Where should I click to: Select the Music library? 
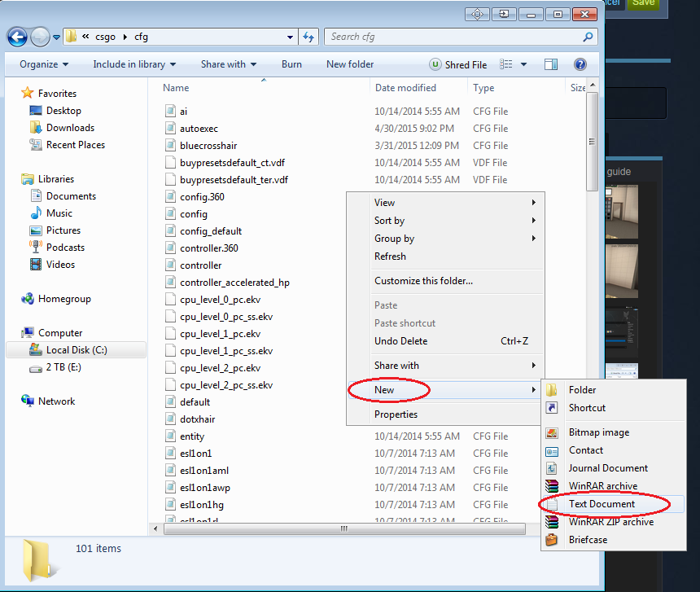(x=51, y=213)
